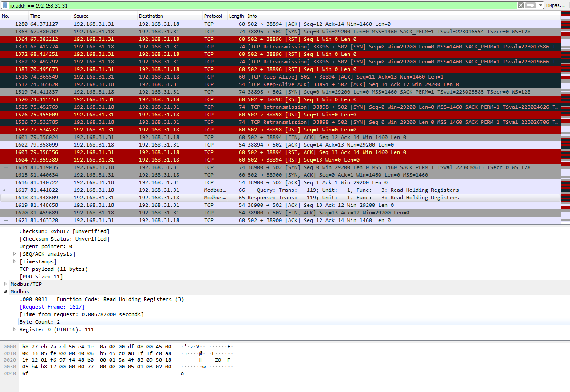Click the Source column header
Image resolution: width=570 pixels, height=392 pixels.
tap(81, 16)
